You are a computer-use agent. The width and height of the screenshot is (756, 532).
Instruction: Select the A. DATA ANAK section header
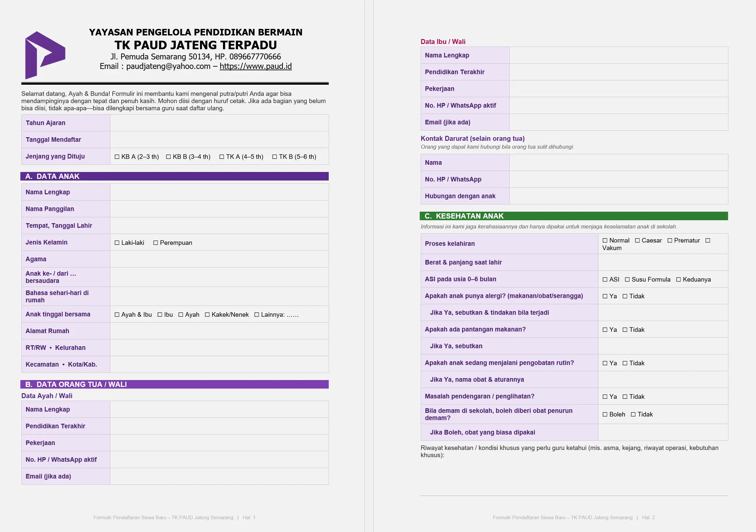coord(174,176)
